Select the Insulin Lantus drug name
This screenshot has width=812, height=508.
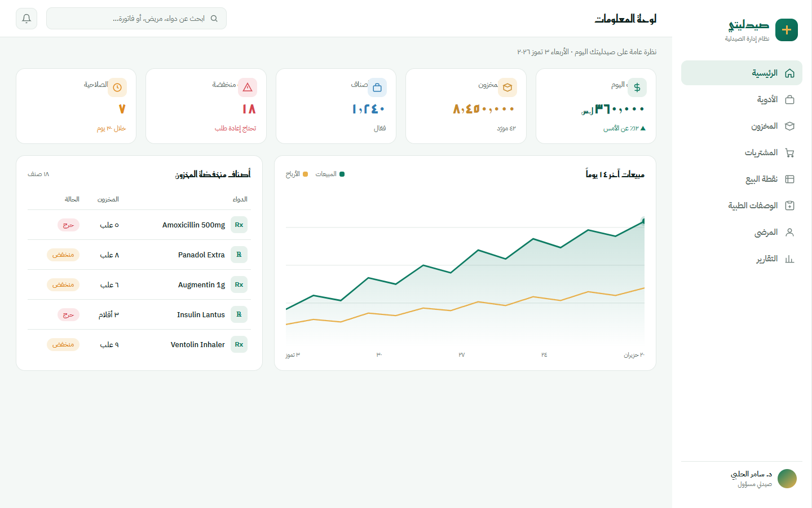click(201, 314)
